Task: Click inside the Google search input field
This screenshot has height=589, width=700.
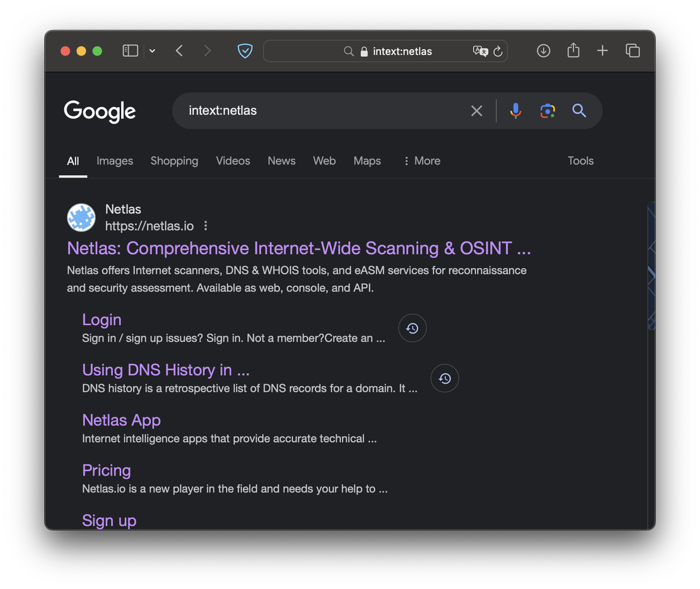Action: [315, 110]
